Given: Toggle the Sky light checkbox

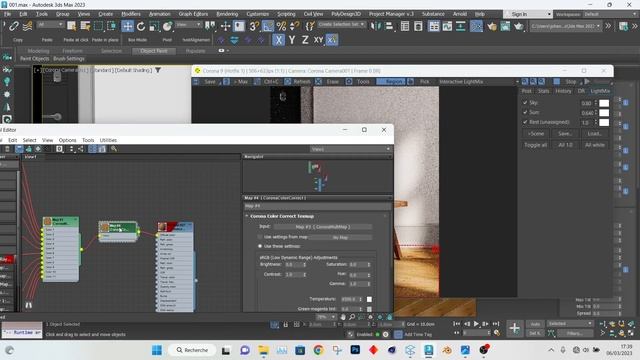Looking at the screenshot, I should (525, 102).
